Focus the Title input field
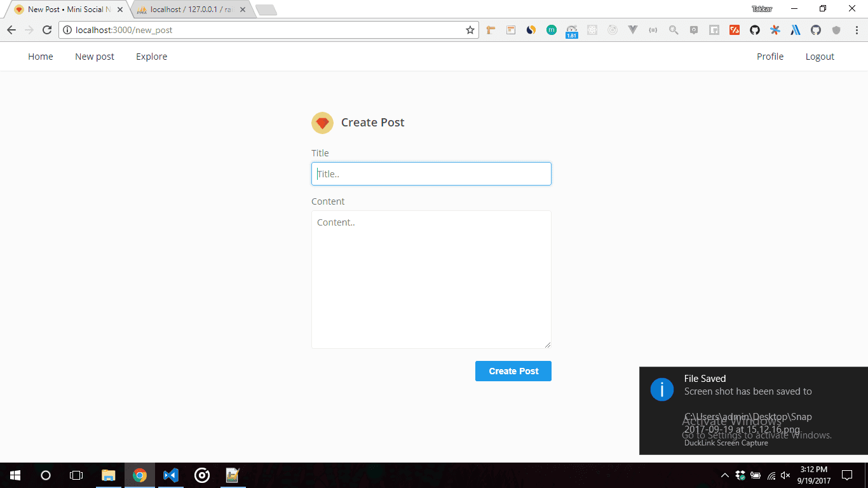The height and width of the screenshot is (488, 868). click(x=431, y=174)
